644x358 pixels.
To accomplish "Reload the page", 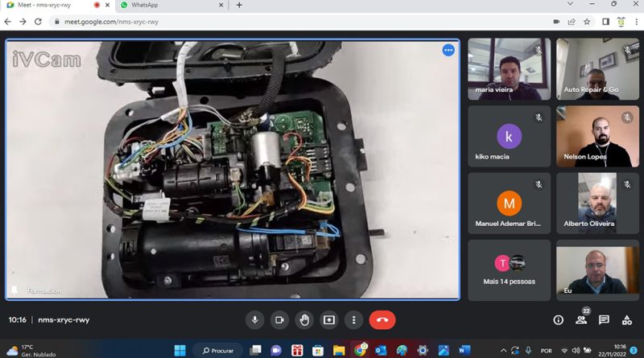I will pyautogui.click(x=38, y=22).
